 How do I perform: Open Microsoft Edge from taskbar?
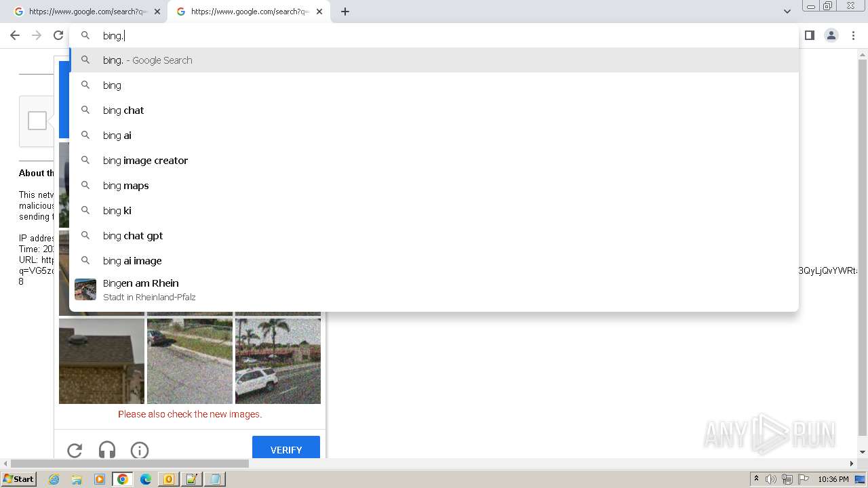pos(146,479)
